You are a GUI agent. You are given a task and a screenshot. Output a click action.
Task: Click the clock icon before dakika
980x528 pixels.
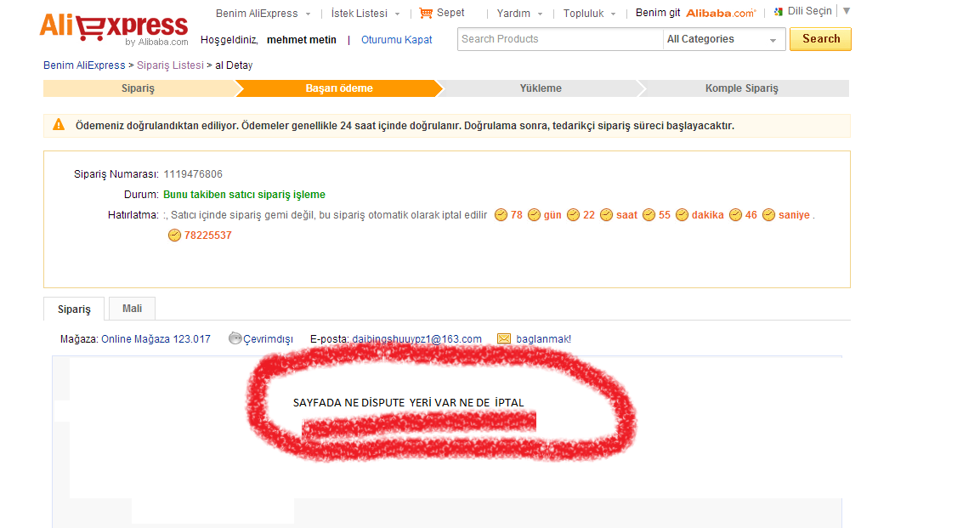(682, 215)
